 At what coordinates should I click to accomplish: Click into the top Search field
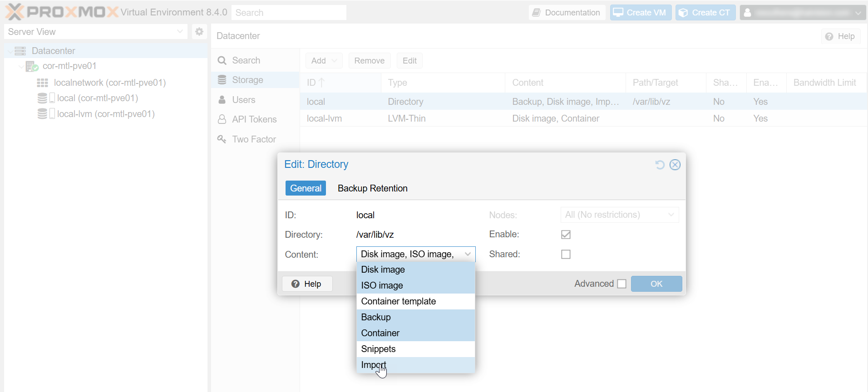[289, 13]
